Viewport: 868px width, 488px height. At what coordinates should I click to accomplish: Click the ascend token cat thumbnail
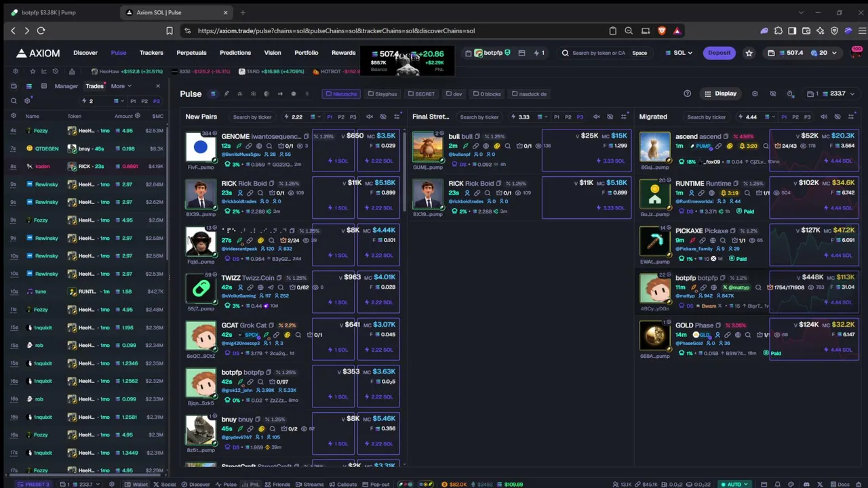click(x=654, y=147)
